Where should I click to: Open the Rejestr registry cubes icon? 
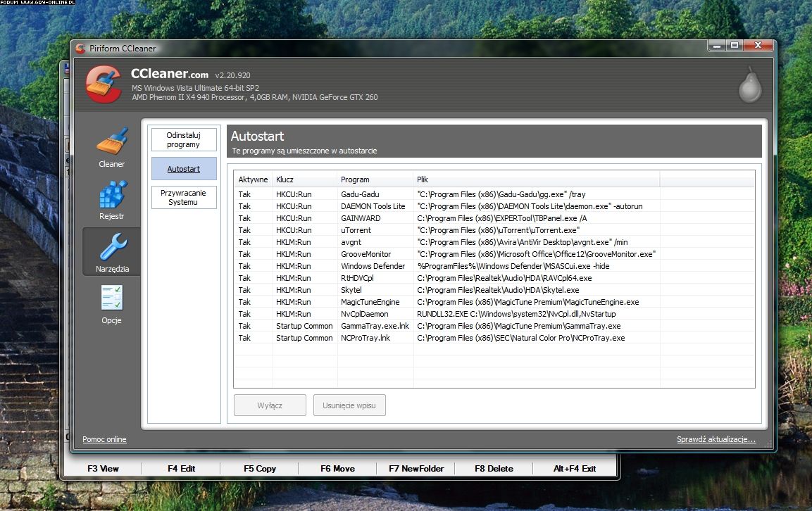click(113, 194)
